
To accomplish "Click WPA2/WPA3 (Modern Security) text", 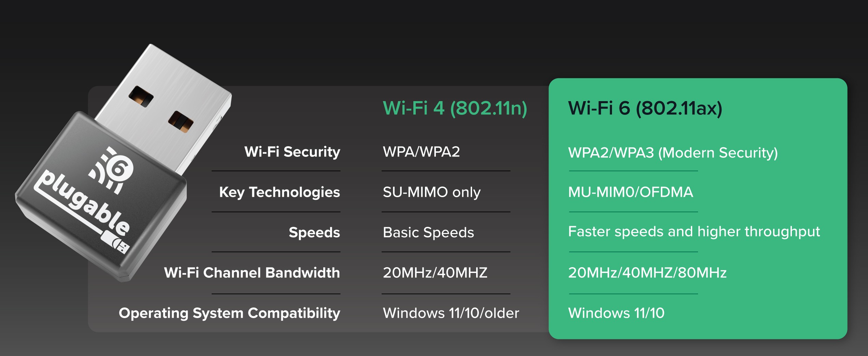I will click(673, 152).
